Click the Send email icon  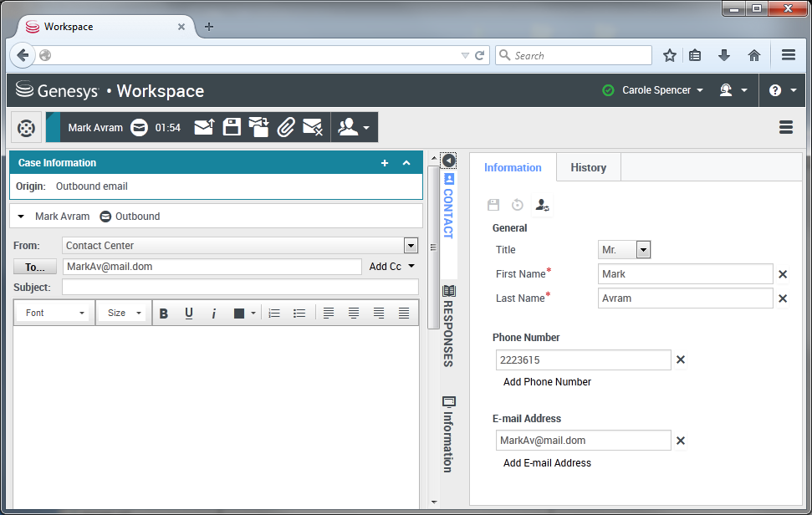[x=204, y=127]
